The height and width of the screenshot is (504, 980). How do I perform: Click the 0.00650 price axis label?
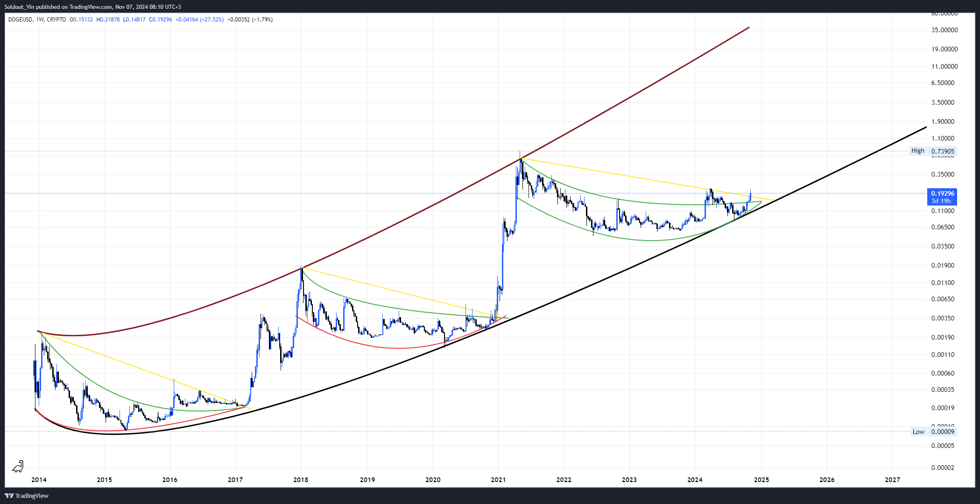(x=943, y=299)
